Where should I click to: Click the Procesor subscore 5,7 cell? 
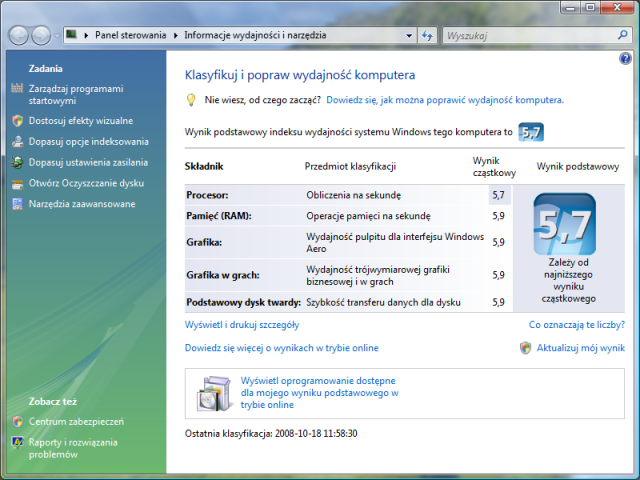click(498, 195)
